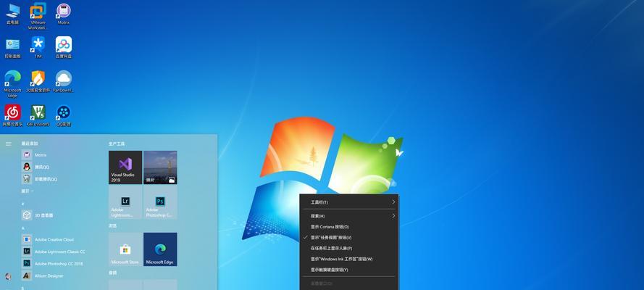Launch Microsoft Edge desktop shortcut
The width and height of the screenshot is (644, 290).
(13, 84)
